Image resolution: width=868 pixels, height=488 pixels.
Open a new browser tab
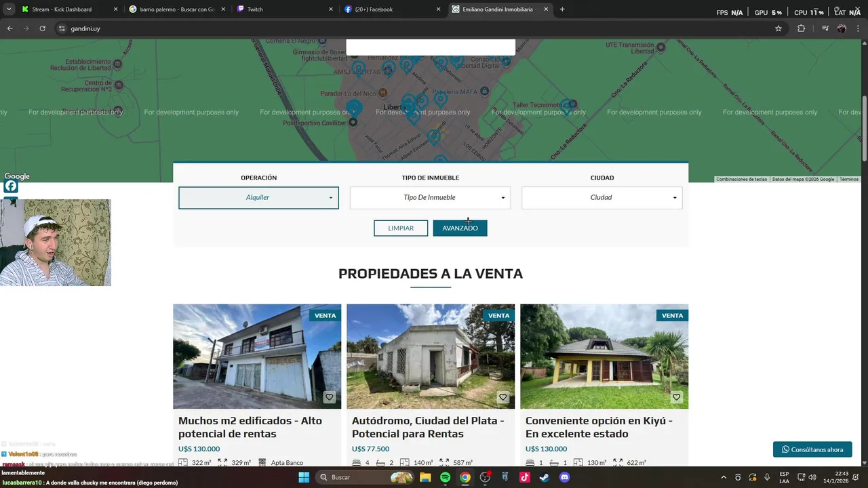562,9
